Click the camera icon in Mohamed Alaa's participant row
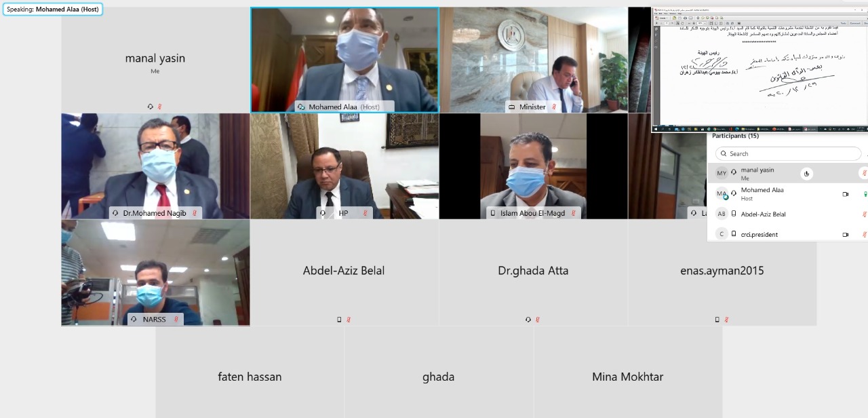868x418 pixels. [846, 194]
